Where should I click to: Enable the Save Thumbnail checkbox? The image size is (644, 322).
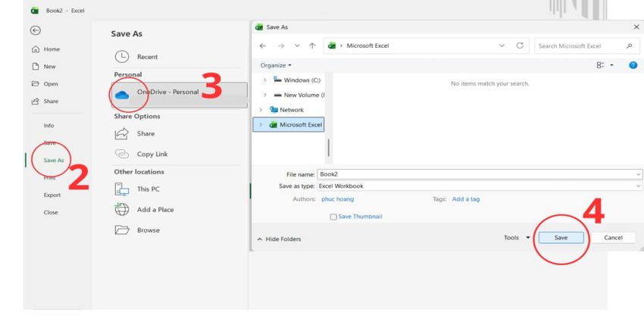[x=333, y=217]
